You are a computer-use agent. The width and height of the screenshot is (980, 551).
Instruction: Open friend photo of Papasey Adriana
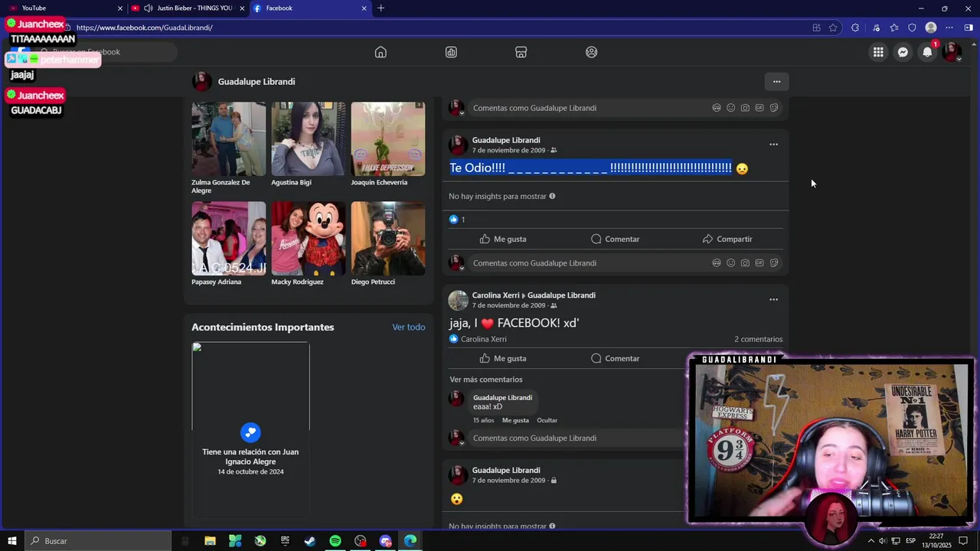point(229,239)
